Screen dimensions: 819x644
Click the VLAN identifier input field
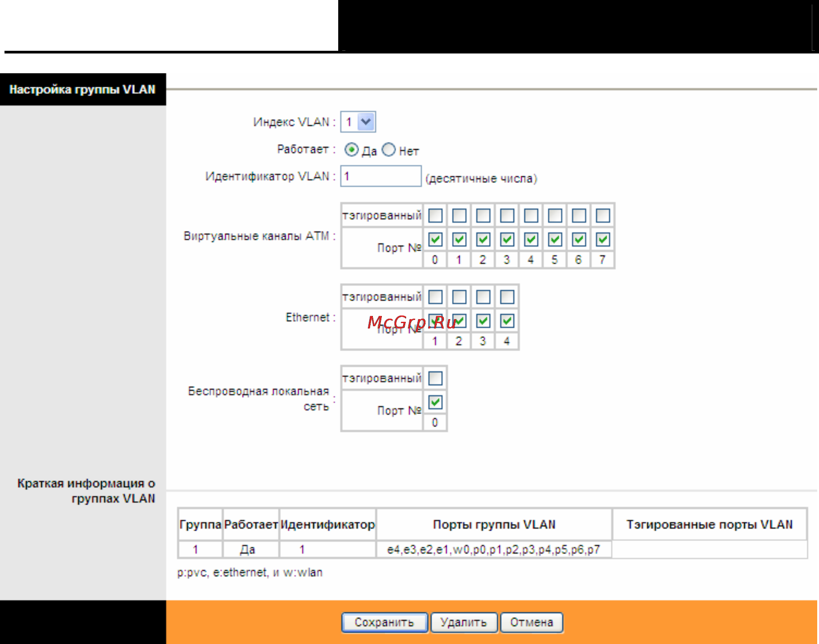380,176
